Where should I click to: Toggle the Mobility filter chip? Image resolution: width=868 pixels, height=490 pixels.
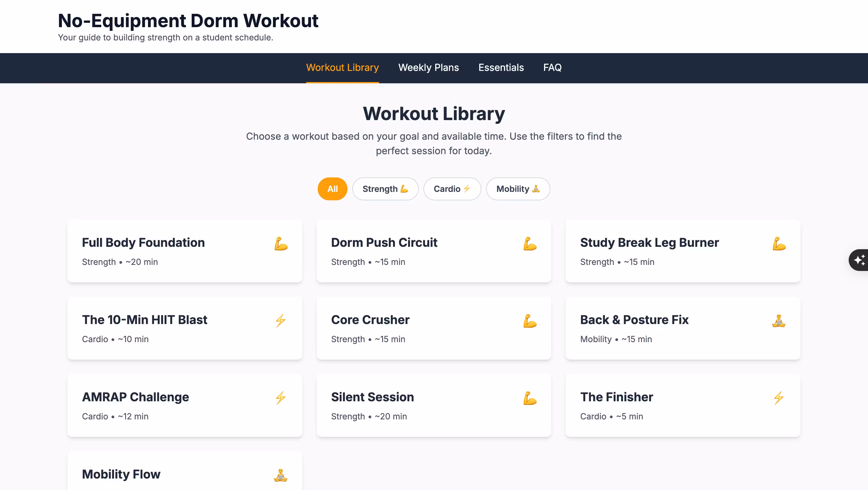point(517,189)
